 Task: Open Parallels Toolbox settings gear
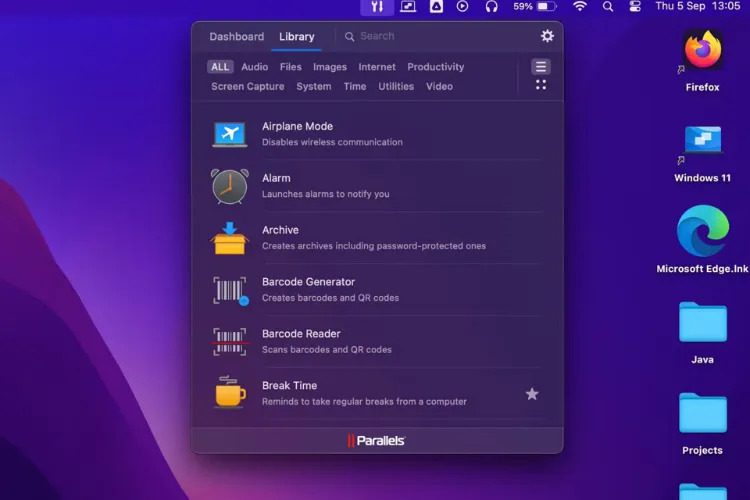547,36
